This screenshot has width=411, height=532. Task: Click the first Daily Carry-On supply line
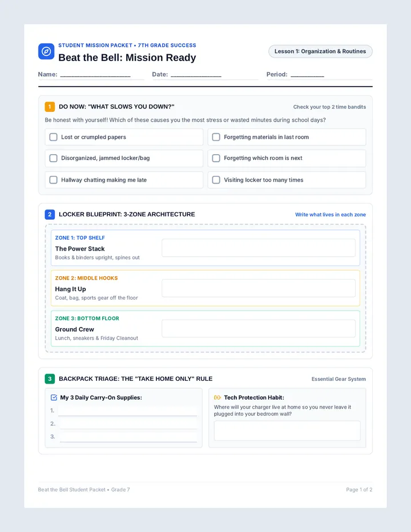128,411
